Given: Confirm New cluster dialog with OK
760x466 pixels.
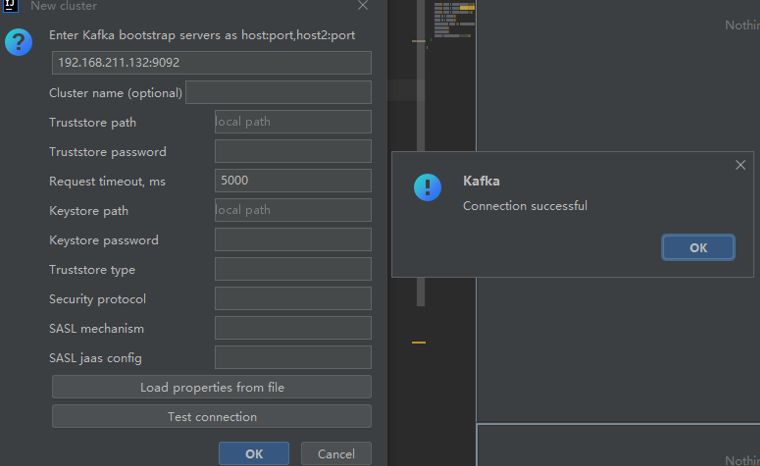Looking at the screenshot, I should tap(254, 454).
